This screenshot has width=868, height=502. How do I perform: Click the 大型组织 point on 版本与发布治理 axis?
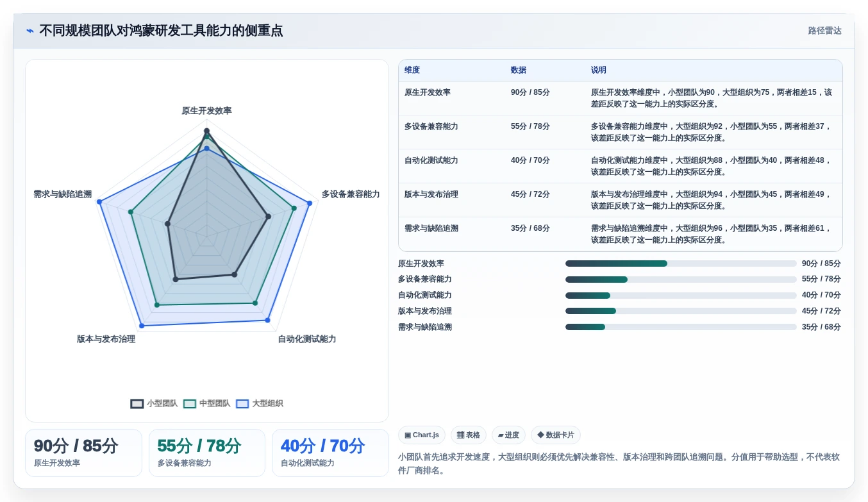(142, 326)
